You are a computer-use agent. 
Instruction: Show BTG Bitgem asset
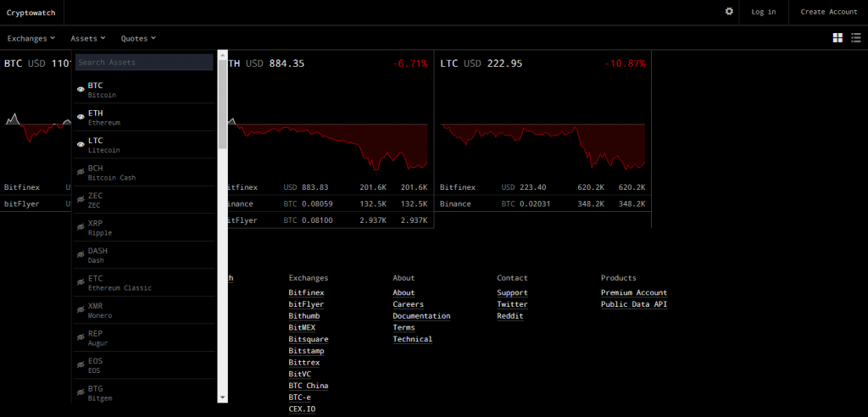click(81, 392)
